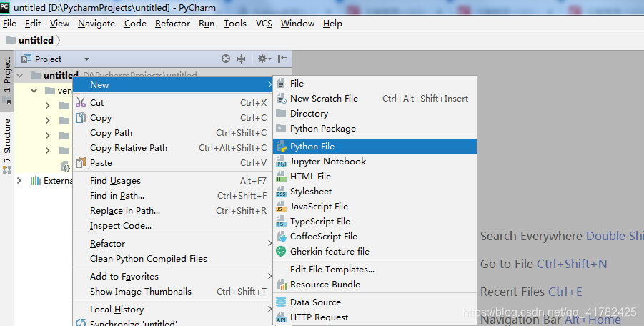This screenshot has width=644, height=326.
Task: Click the Cut scissors icon
Action: (81, 102)
